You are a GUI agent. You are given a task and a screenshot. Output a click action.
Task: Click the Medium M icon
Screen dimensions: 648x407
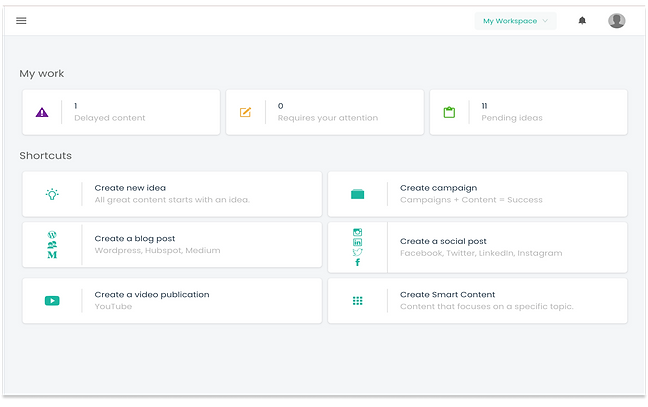52,255
